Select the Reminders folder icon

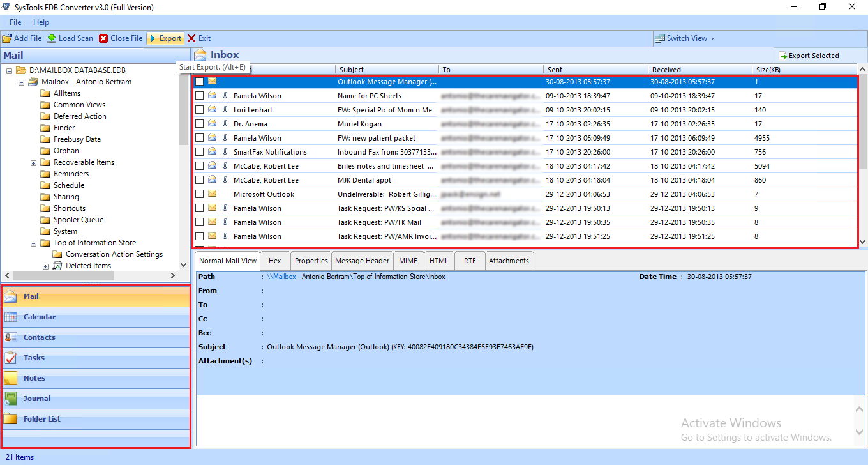[45, 174]
